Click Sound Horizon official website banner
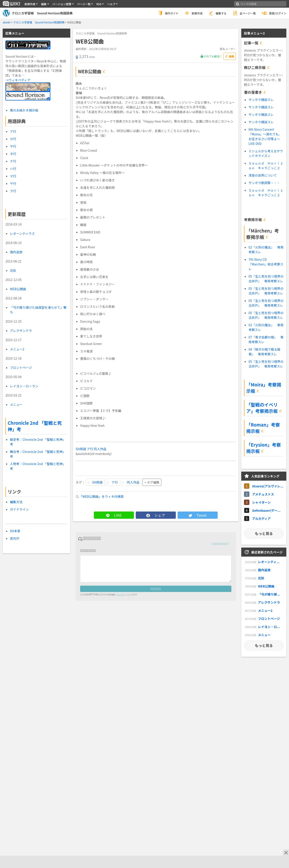This screenshot has height=868, width=289. [28, 96]
